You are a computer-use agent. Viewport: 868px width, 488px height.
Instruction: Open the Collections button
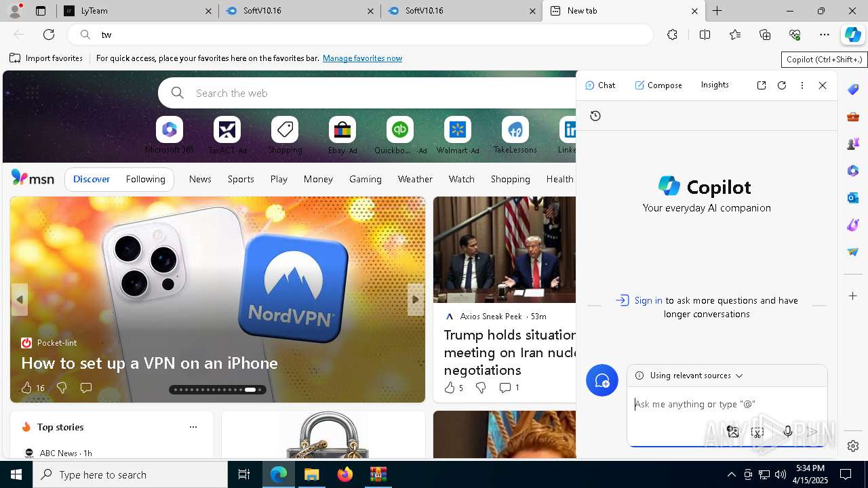point(765,35)
